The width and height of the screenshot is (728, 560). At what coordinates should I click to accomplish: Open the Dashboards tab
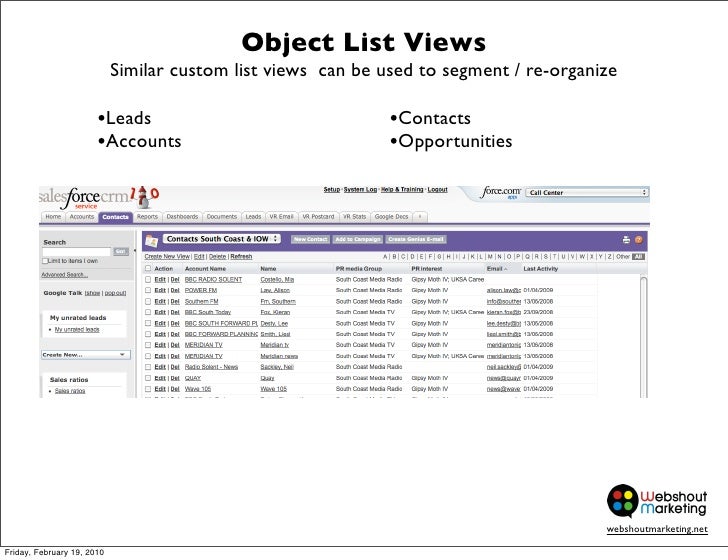tap(182, 217)
